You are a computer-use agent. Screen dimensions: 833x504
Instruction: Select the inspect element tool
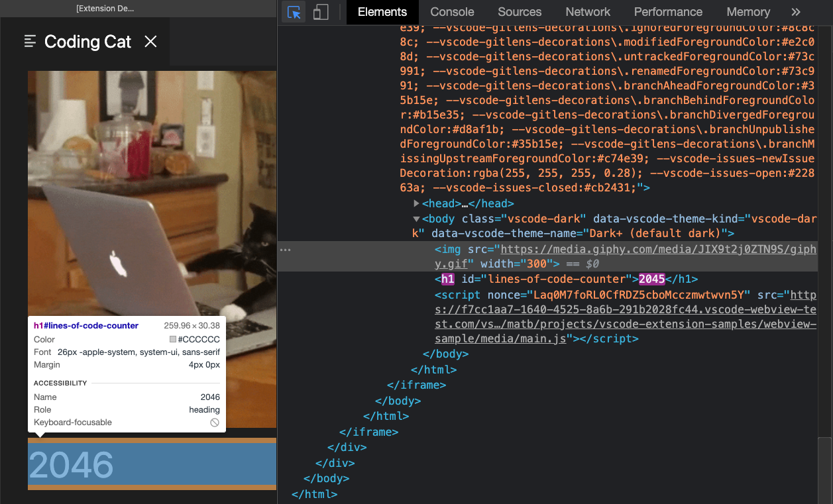point(294,12)
